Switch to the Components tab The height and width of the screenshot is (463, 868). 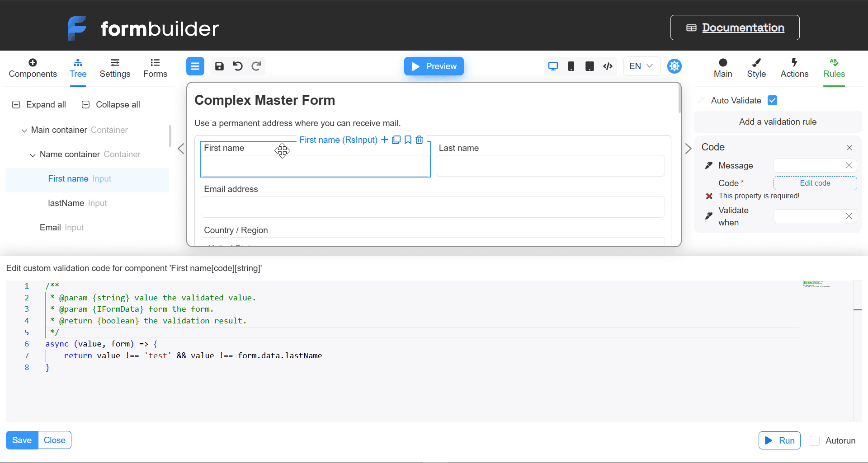point(33,68)
